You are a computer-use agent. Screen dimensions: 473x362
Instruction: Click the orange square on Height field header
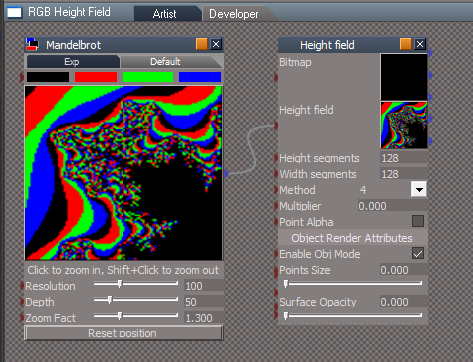point(406,44)
